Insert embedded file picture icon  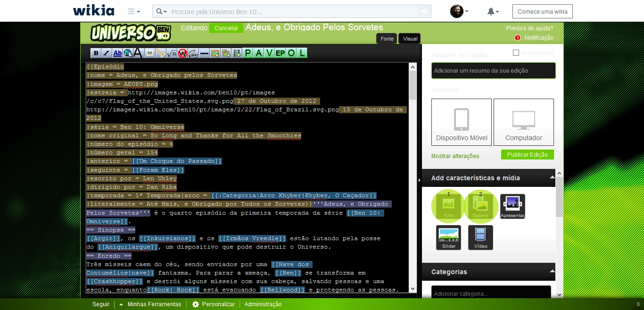coord(150,53)
